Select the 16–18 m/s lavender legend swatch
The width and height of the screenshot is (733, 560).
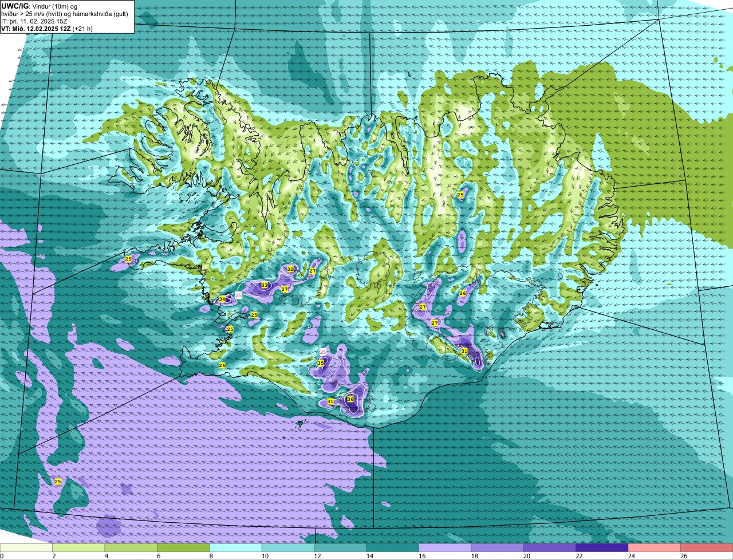point(445,548)
